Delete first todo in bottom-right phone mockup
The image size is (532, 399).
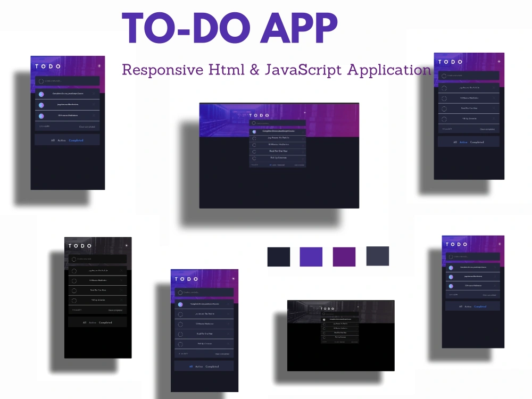pyautogui.click(x=495, y=268)
